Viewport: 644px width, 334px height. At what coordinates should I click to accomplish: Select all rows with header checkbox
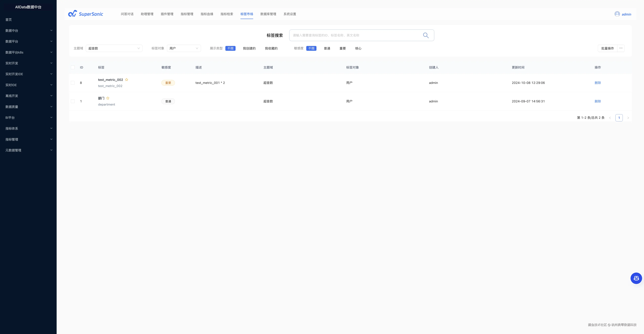point(73,67)
